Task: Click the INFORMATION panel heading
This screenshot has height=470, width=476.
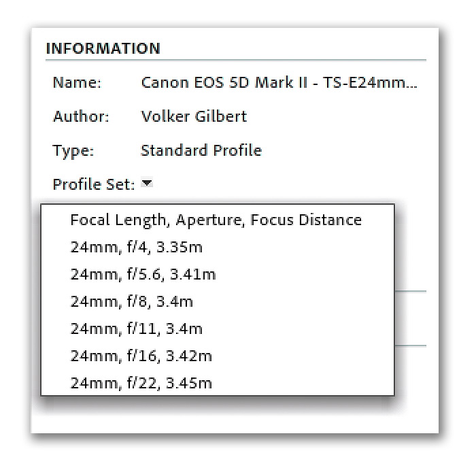Action: [x=103, y=48]
